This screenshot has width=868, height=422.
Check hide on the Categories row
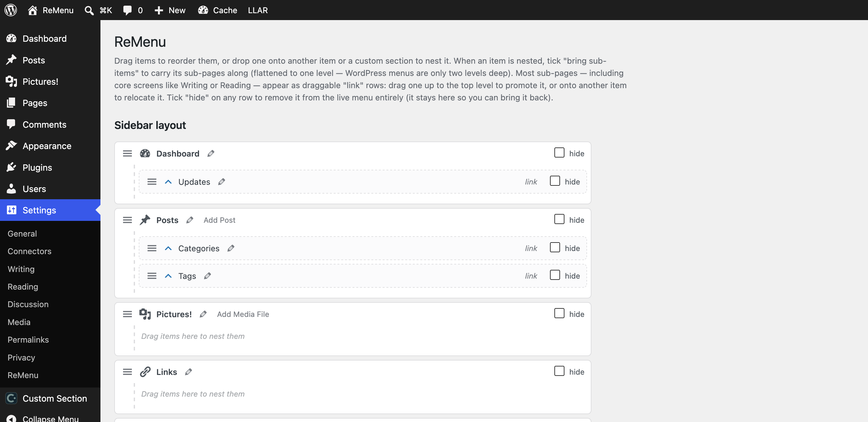click(555, 247)
